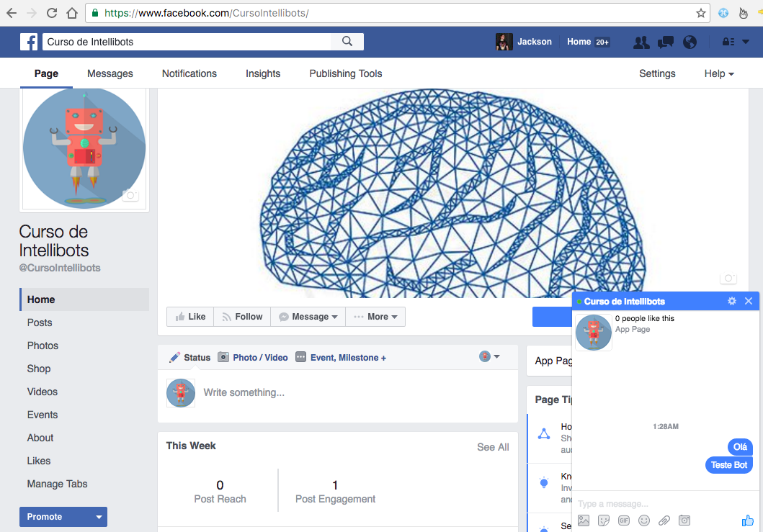This screenshot has height=532, width=763.
Task: Switch to the Insights tab
Action: tap(263, 73)
